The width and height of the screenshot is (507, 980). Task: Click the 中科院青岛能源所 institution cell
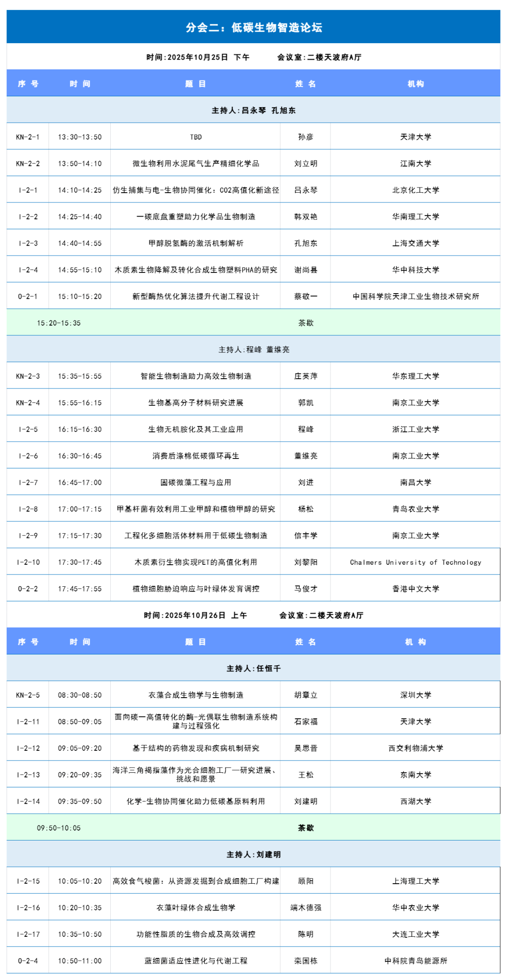[x=415, y=961]
